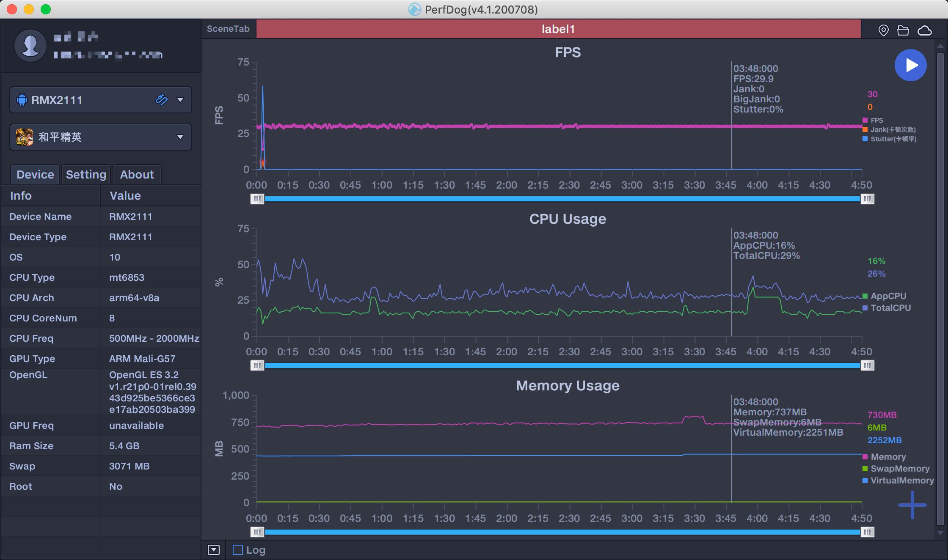Image resolution: width=948 pixels, height=560 pixels.
Task: Open the 和平精英 app selection dropdown
Action: 180,137
